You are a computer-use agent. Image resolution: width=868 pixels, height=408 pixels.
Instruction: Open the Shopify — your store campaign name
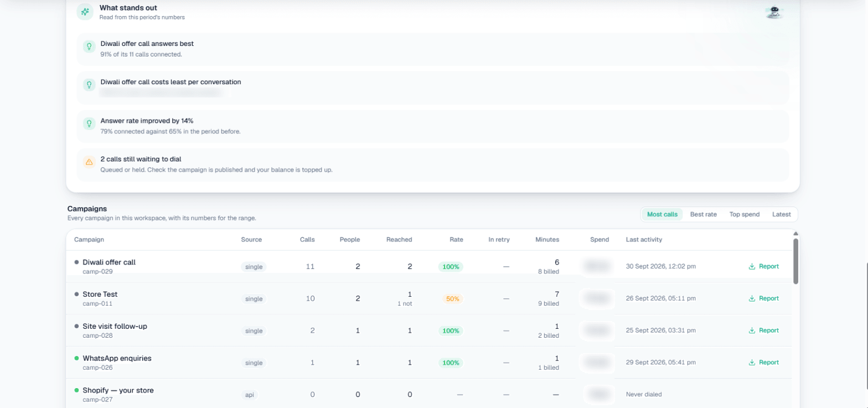118,390
